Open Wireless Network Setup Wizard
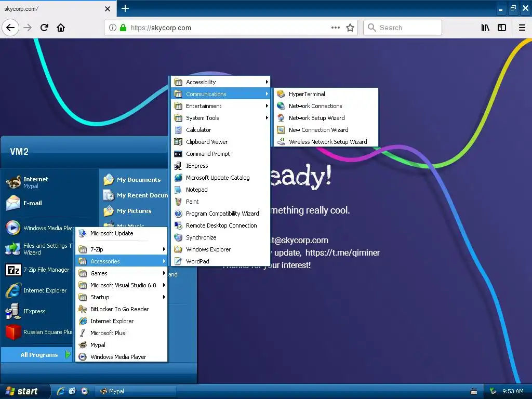This screenshot has width=532, height=399. (x=326, y=142)
